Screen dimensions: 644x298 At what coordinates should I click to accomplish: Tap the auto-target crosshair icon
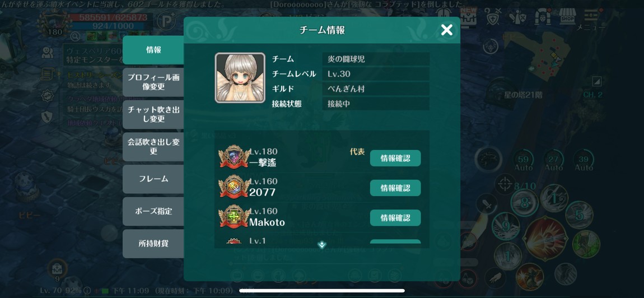(505, 184)
